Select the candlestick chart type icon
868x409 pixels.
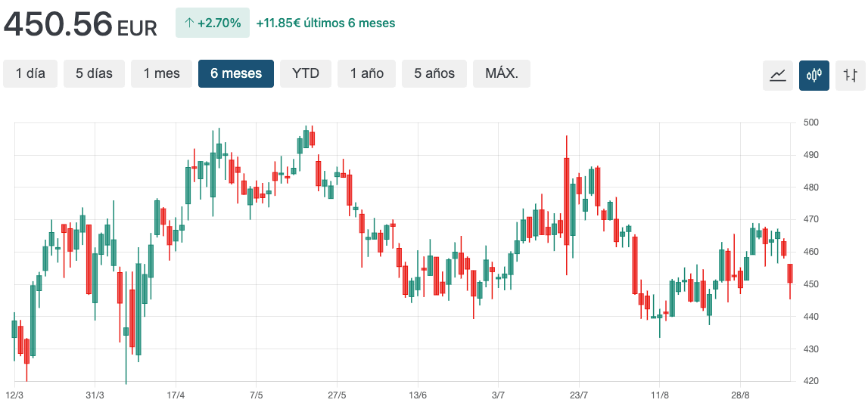point(814,75)
